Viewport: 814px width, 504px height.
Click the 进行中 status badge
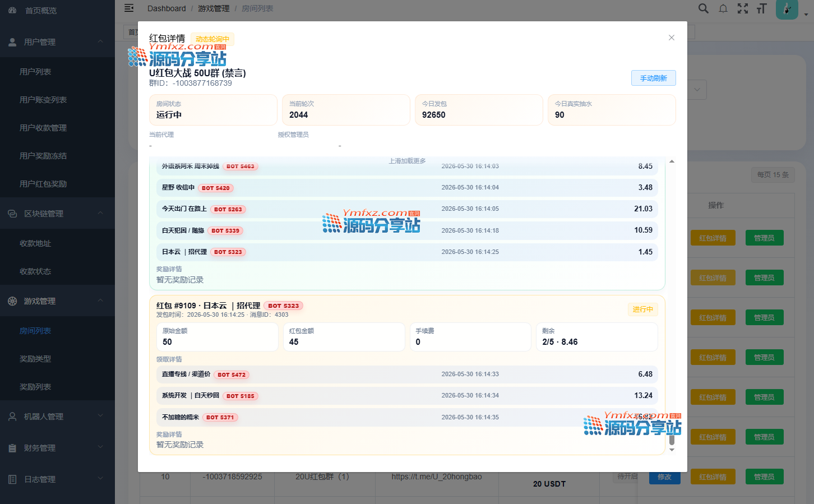643,309
